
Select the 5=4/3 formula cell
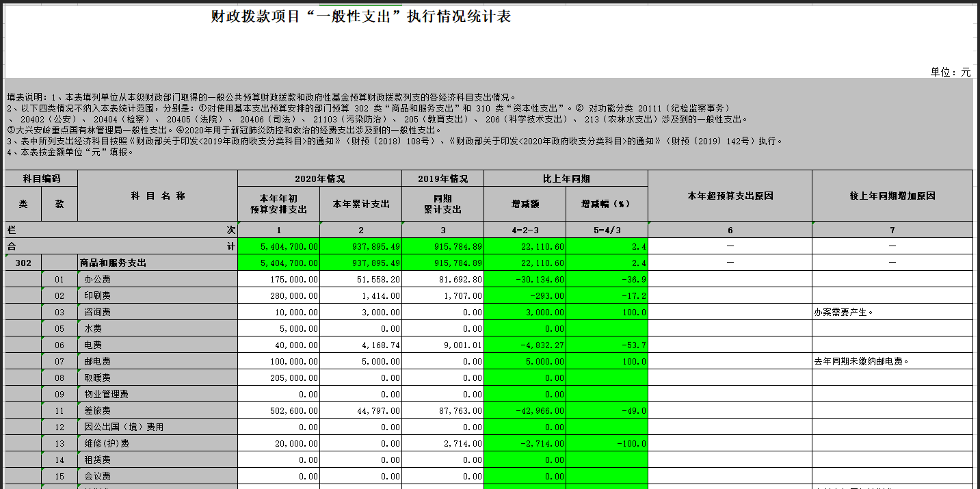click(x=607, y=230)
